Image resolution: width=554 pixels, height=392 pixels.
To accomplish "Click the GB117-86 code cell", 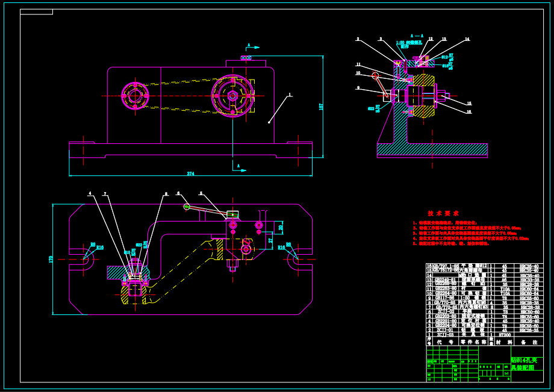I will 444,298.
